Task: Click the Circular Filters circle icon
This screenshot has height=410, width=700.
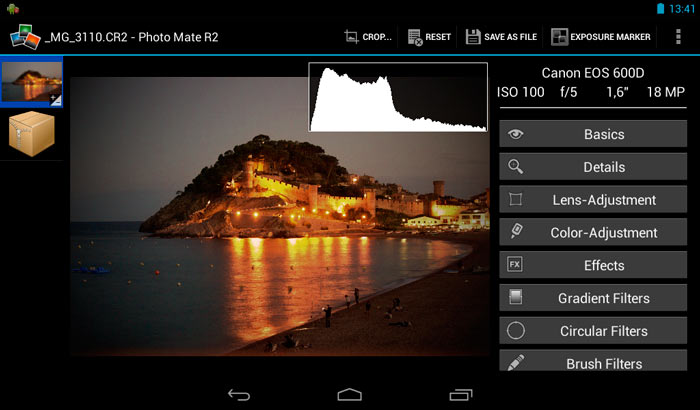Action: click(516, 331)
